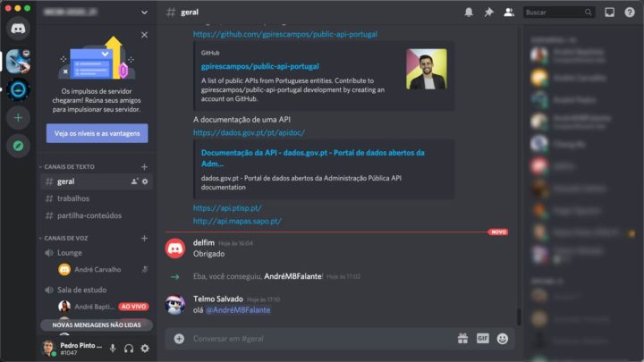This screenshot has height=362, width=644.
Task: Toggle the member list visibility
Action: [509, 13]
